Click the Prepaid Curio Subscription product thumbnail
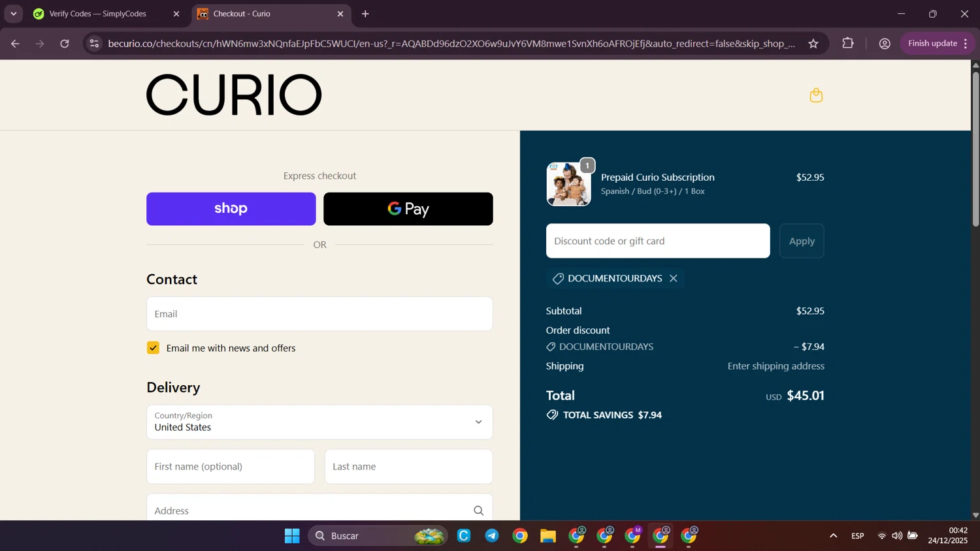The width and height of the screenshot is (980, 551). click(568, 184)
